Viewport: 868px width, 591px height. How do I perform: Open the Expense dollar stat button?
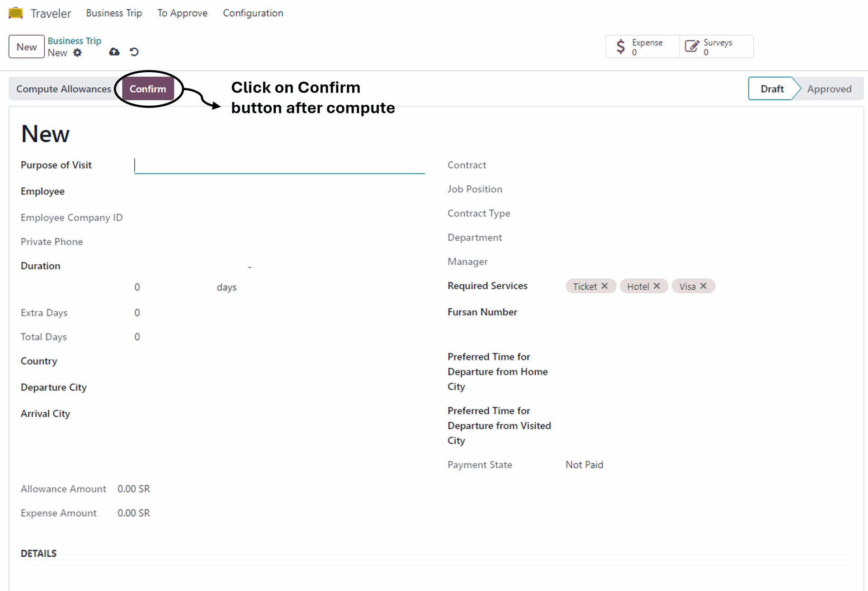click(642, 47)
